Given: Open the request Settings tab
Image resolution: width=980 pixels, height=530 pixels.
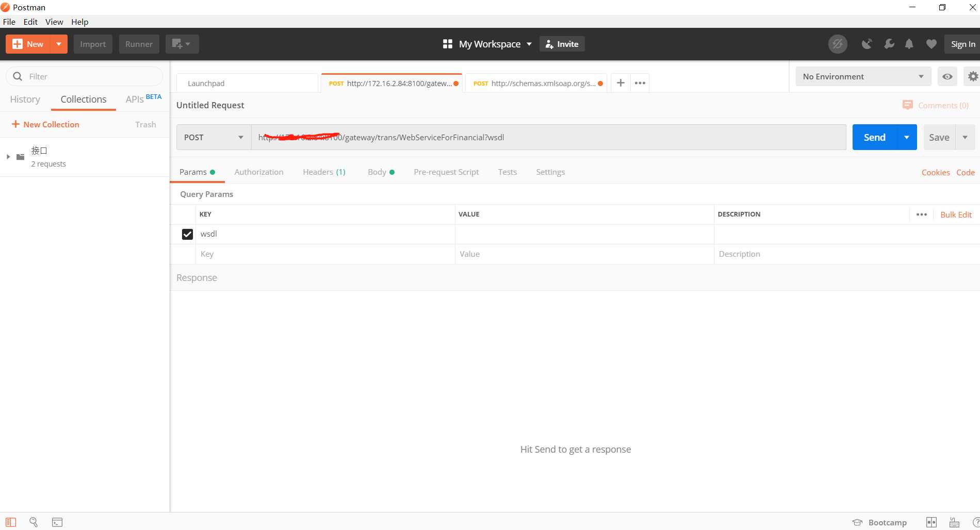Looking at the screenshot, I should 550,172.
